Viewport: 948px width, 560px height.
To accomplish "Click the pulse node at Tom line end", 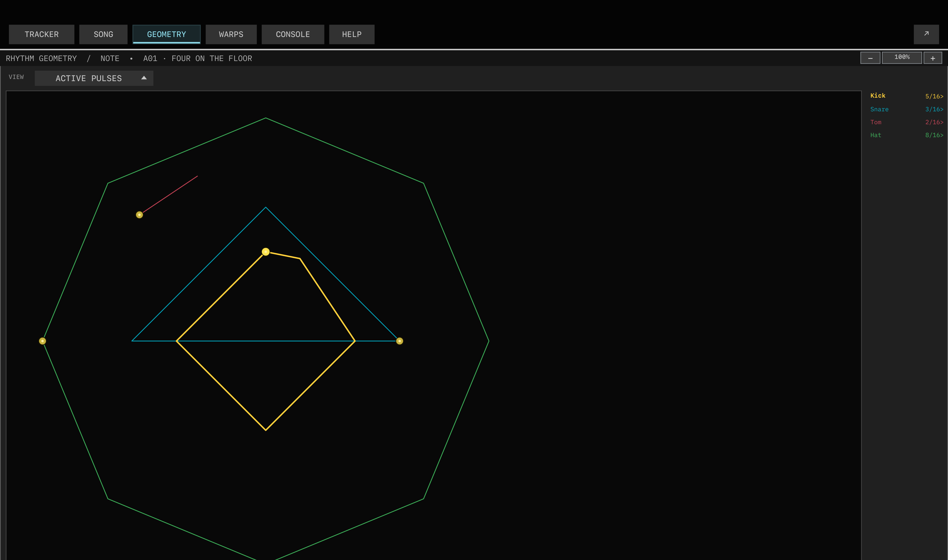I will pos(139,215).
